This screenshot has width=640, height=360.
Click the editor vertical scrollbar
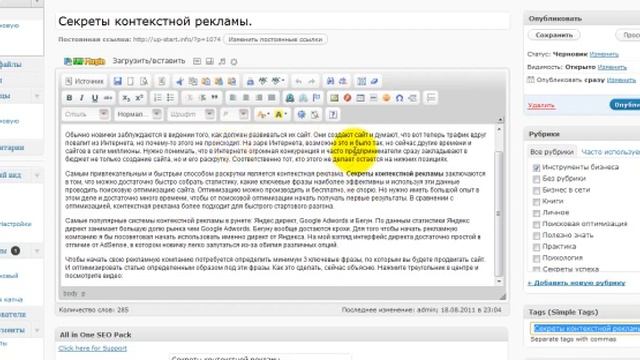pyautogui.click(x=498, y=205)
